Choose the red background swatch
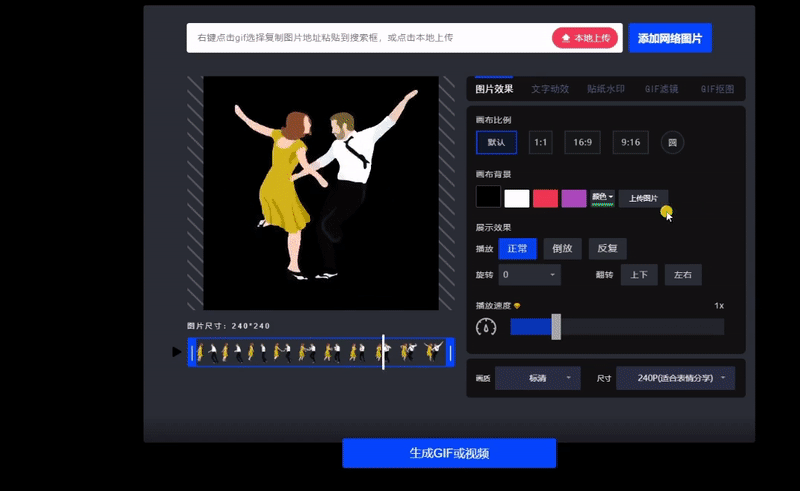Viewport: 800px width, 491px height. (545, 198)
